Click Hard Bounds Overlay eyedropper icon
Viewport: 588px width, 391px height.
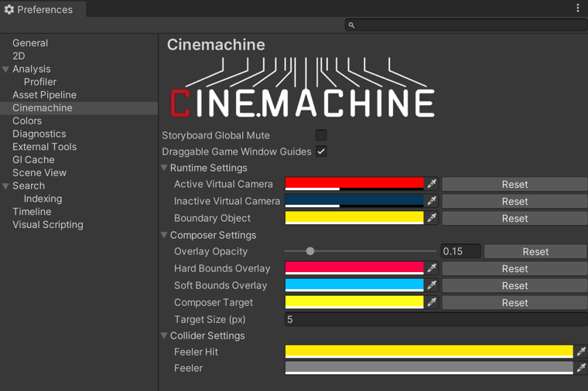tap(432, 268)
